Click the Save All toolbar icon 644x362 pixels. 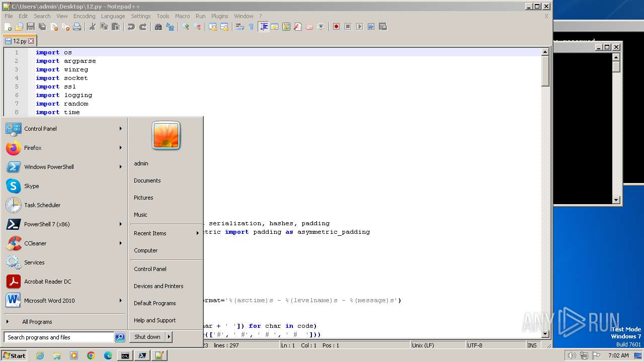[x=42, y=27]
